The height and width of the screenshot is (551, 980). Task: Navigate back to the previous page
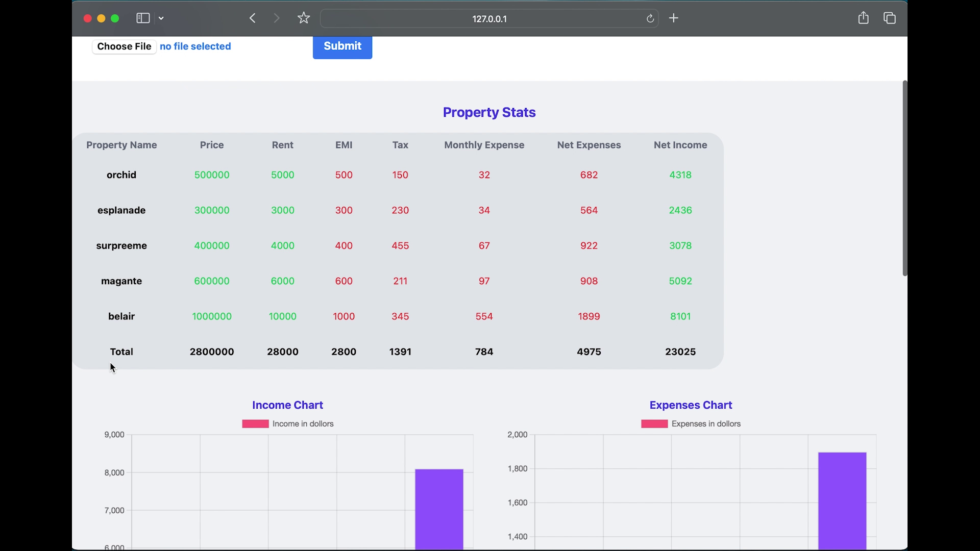point(252,18)
